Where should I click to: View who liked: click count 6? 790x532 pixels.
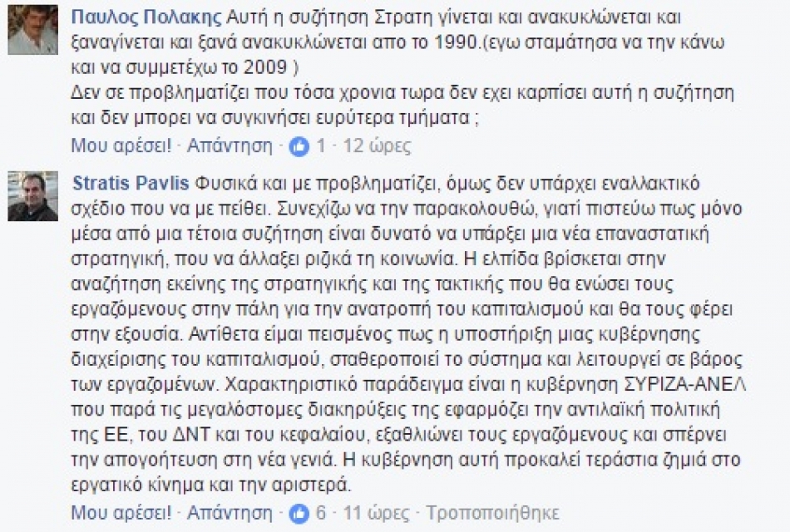(x=321, y=511)
